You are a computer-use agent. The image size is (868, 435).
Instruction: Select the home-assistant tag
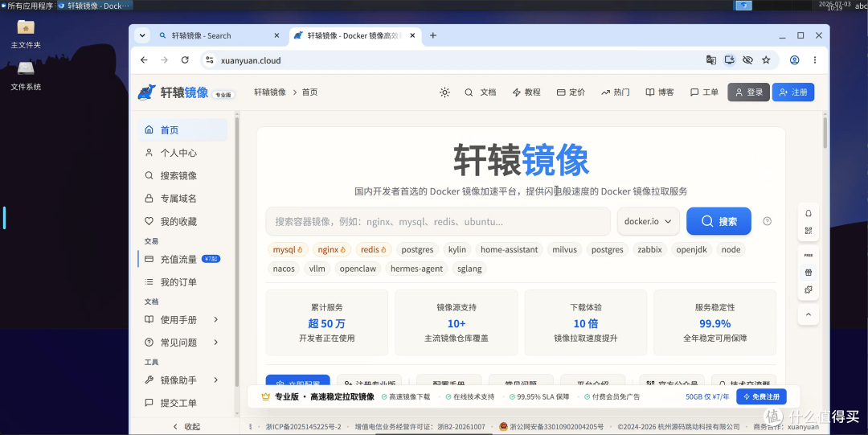click(x=510, y=249)
